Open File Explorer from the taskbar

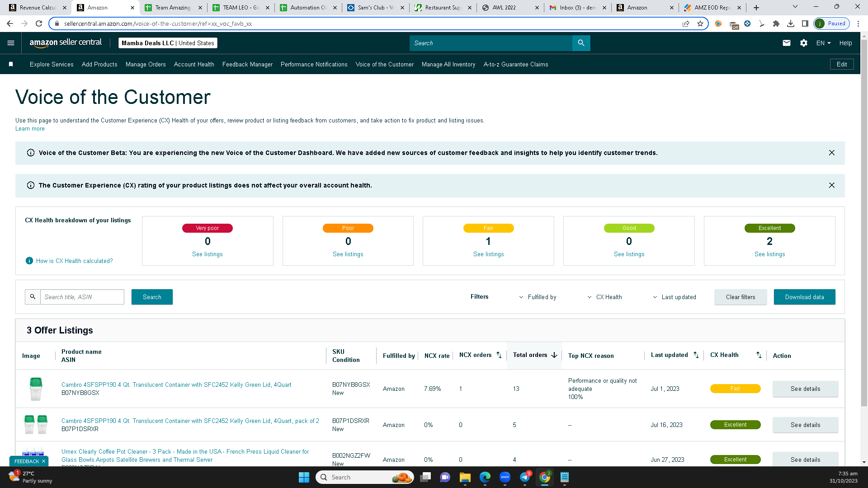(465, 477)
